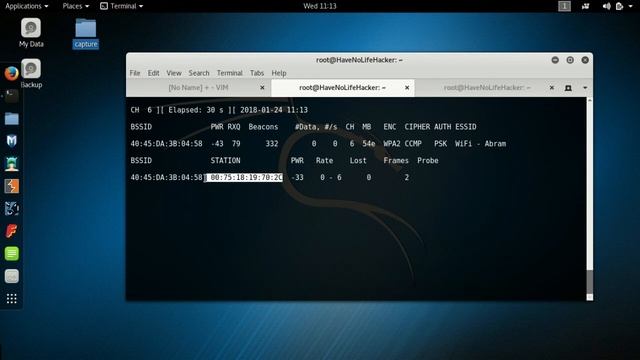
Task: Click the Beacons count 332
Action: (271, 144)
